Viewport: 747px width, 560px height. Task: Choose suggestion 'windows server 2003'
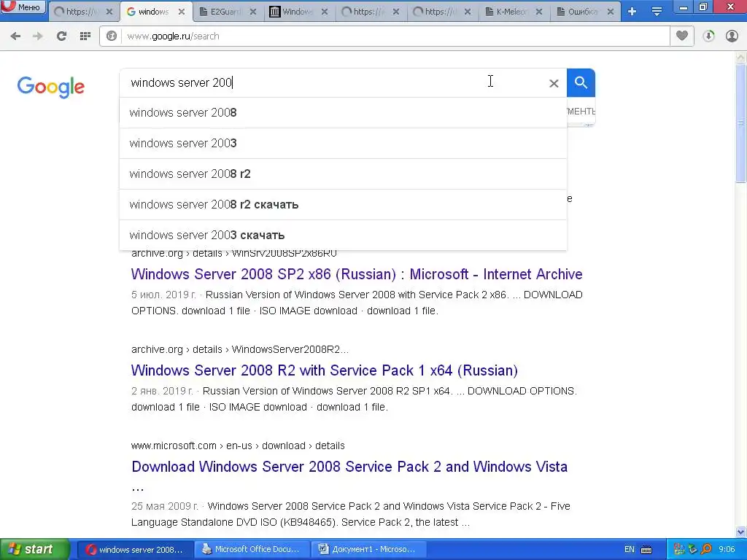tap(343, 144)
